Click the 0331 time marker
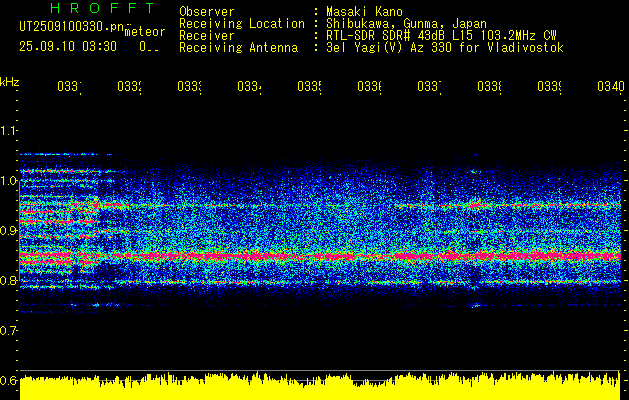629x400 pixels. (69, 86)
